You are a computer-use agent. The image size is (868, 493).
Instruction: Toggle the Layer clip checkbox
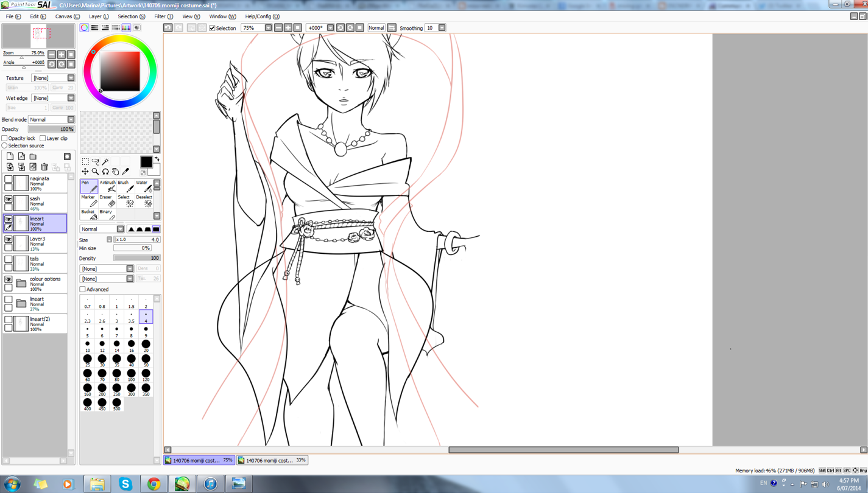pyautogui.click(x=43, y=138)
